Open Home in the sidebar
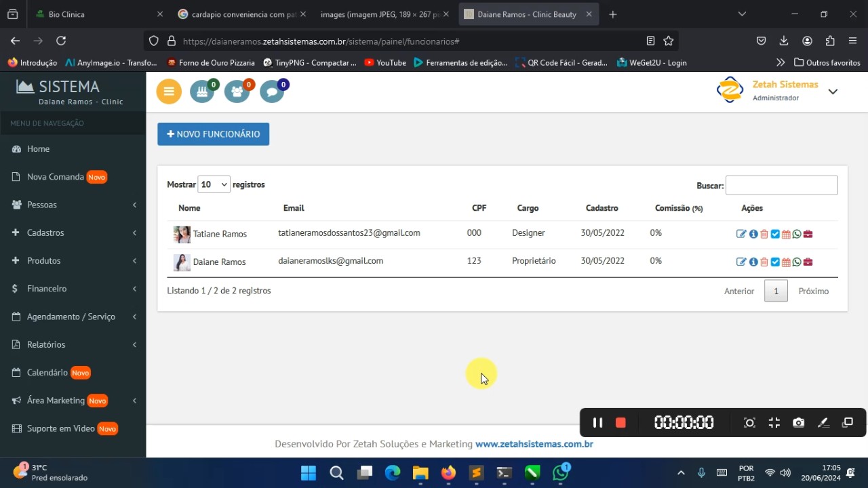 [73, 149]
